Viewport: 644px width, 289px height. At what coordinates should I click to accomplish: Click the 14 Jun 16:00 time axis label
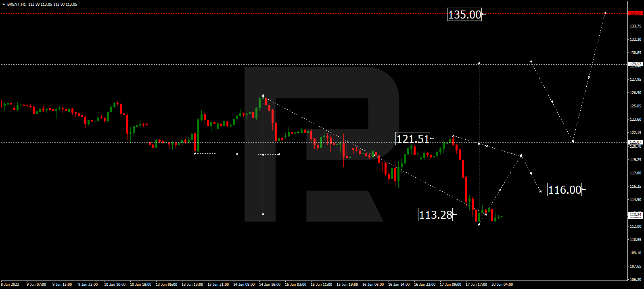coord(270,285)
